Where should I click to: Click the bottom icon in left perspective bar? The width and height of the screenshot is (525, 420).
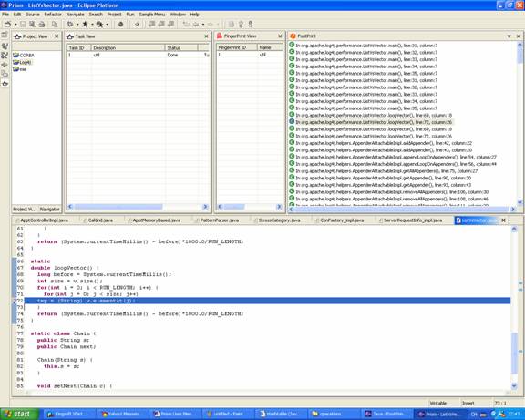5,83
